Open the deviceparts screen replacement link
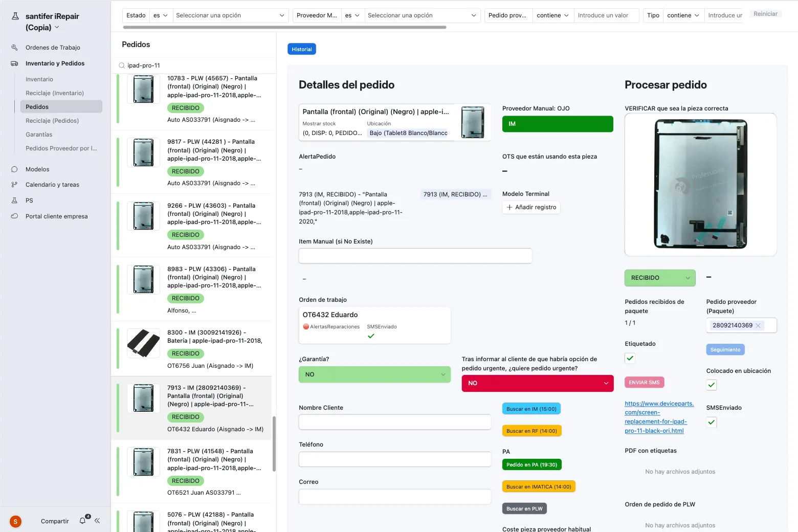This screenshot has height=532, width=798. (x=659, y=416)
